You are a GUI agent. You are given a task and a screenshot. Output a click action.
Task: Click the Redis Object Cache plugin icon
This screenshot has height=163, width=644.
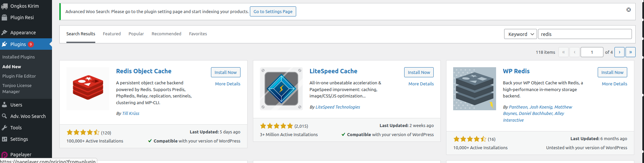88,89
